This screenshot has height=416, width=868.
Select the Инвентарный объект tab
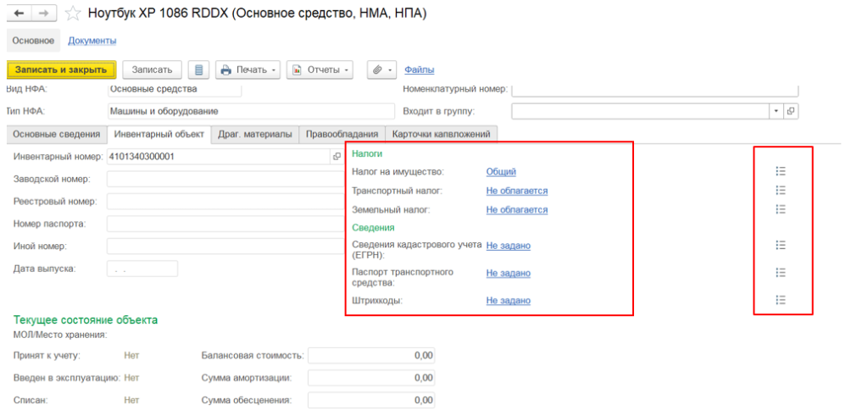coord(159,134)
